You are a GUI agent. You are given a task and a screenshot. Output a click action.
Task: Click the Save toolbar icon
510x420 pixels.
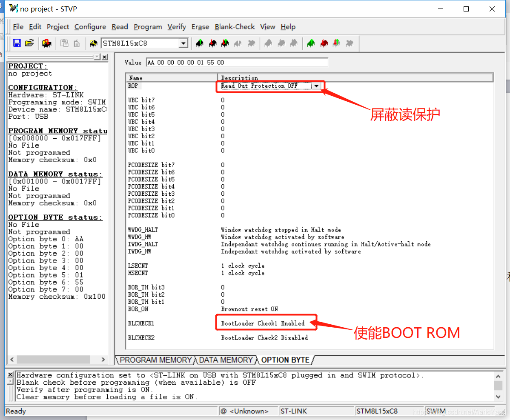click(17, 43)
